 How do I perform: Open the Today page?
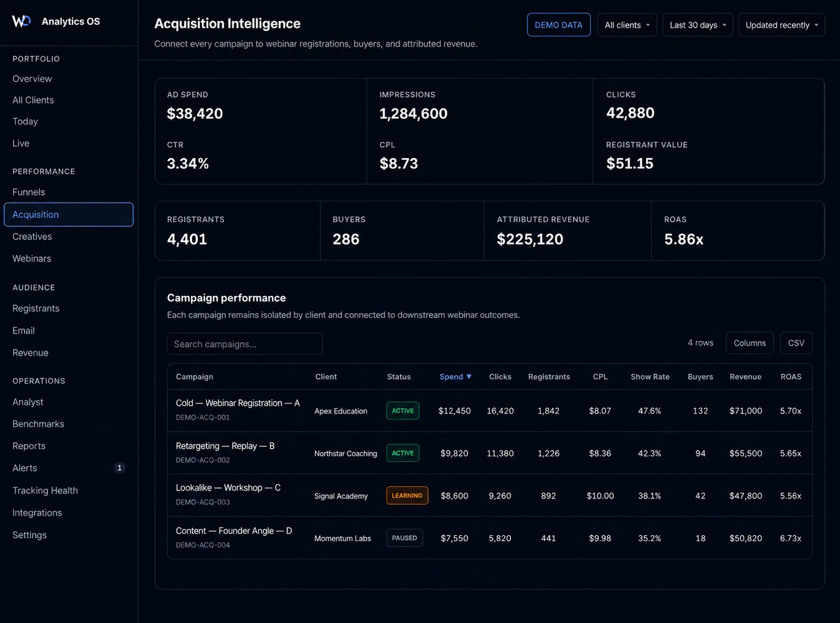(25, 121)
